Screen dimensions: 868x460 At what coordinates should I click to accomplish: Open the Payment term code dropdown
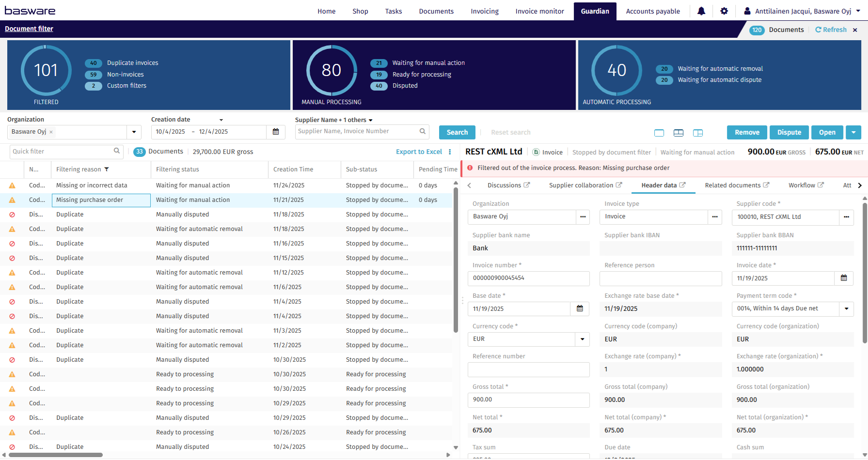(x=846, y=308)
